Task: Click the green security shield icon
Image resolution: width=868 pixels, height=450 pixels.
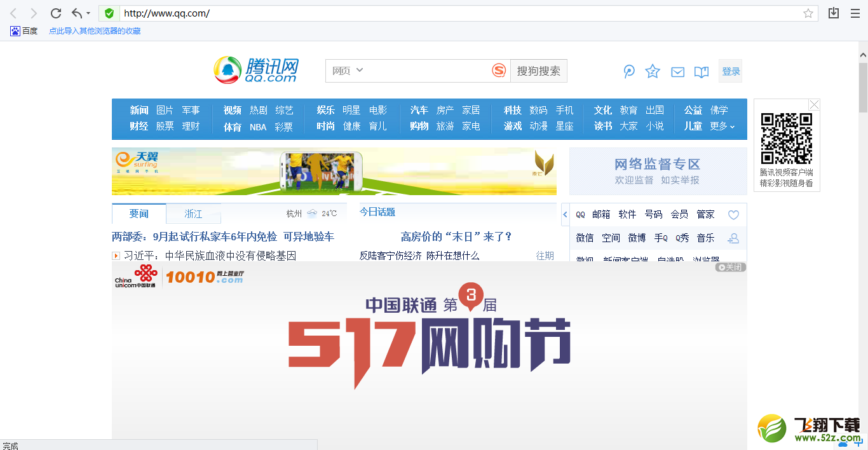Action: click(109, 13)
